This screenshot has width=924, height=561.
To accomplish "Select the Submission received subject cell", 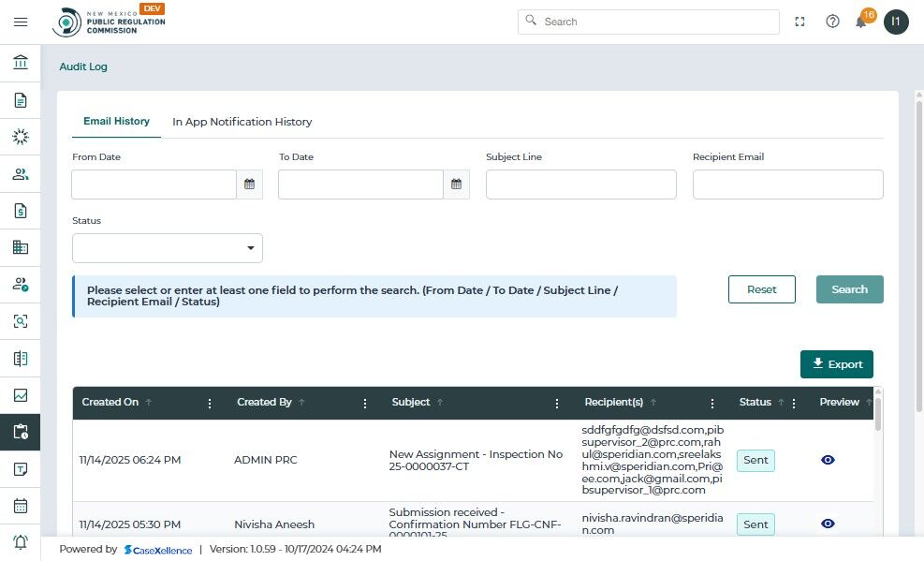I will pyautogui.click(x=475, y=524).
